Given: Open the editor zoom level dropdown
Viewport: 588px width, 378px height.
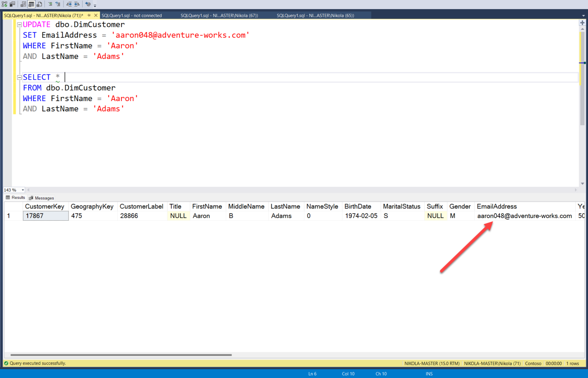Looking at the screenshot, I should tap(22, 190).
